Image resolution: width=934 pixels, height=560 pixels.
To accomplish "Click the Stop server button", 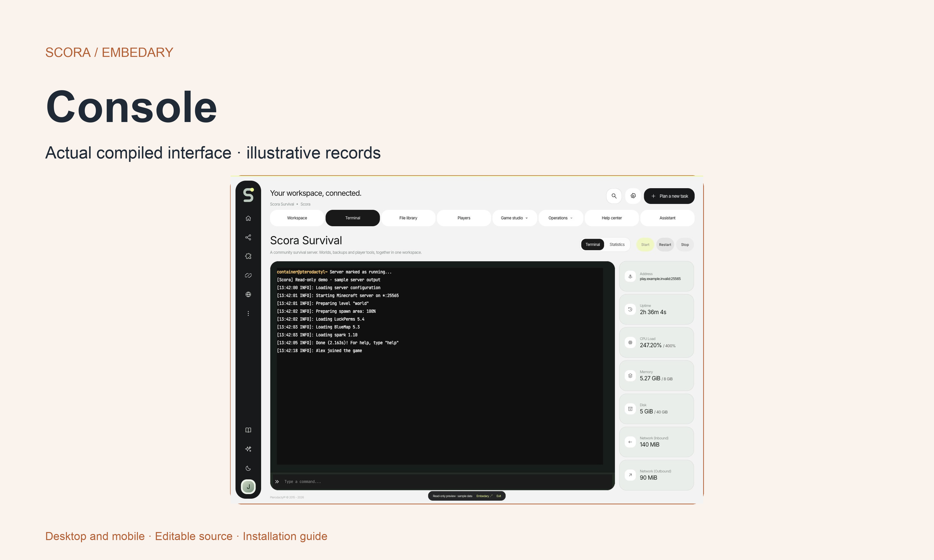I will coord(685,245).
